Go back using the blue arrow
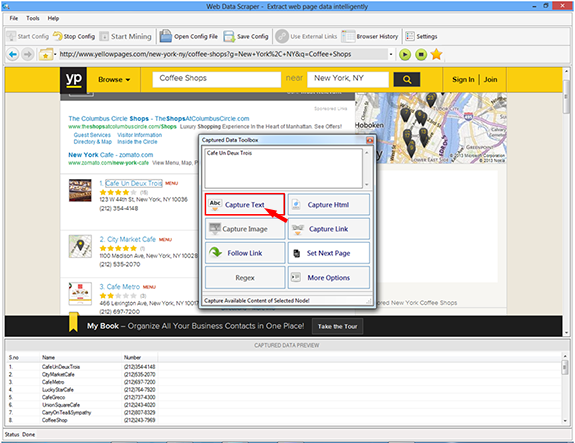The width and height of the screenshot is (575, 443). pyautogui.click(x=13, y=55)
